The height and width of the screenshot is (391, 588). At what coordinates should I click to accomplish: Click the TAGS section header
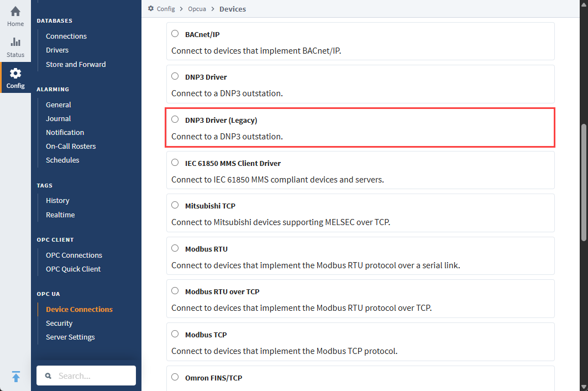(x=45, y=185)
